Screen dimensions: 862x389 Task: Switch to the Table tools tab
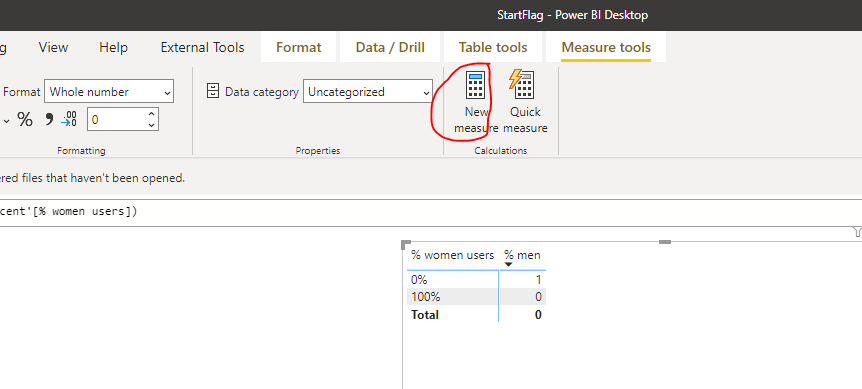pyautogui.click(x=493, y=48)
